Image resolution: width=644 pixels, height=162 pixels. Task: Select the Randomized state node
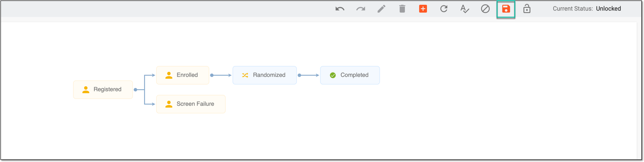tap(265, 75)
